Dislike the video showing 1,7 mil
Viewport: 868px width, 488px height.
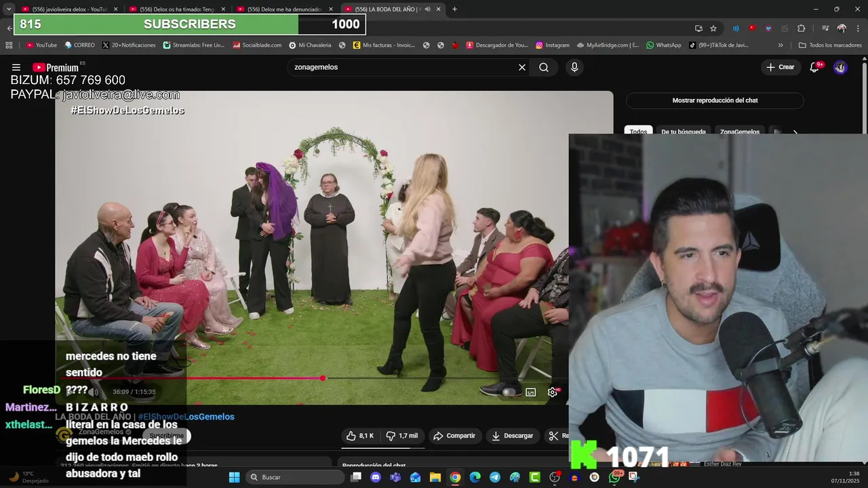click(x=402, y=436)
